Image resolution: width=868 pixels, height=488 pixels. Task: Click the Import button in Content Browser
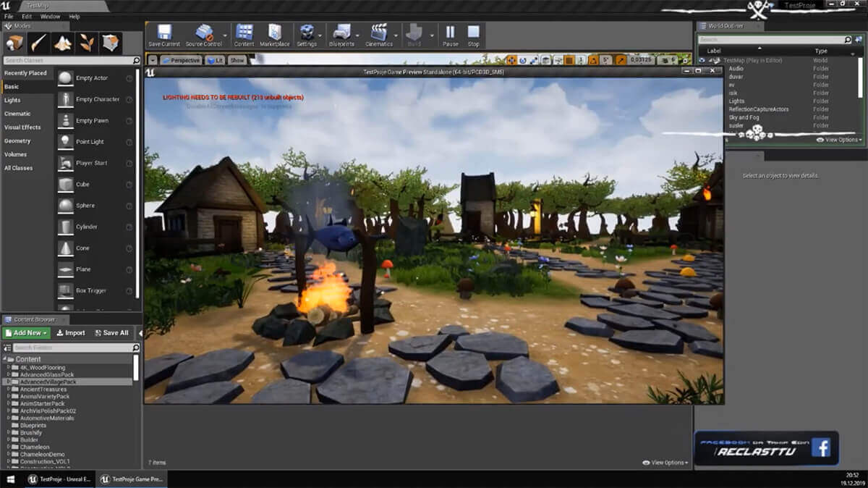click(70, 333)
